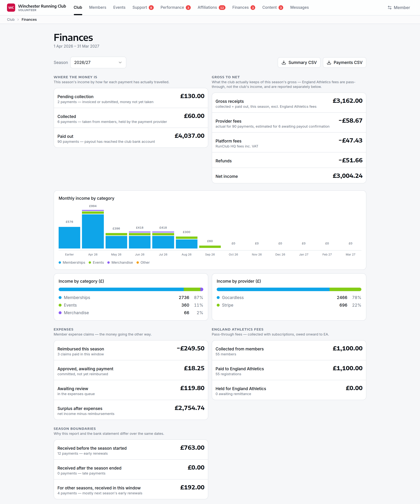Click the Collected amount £60.00

point(194,116)
